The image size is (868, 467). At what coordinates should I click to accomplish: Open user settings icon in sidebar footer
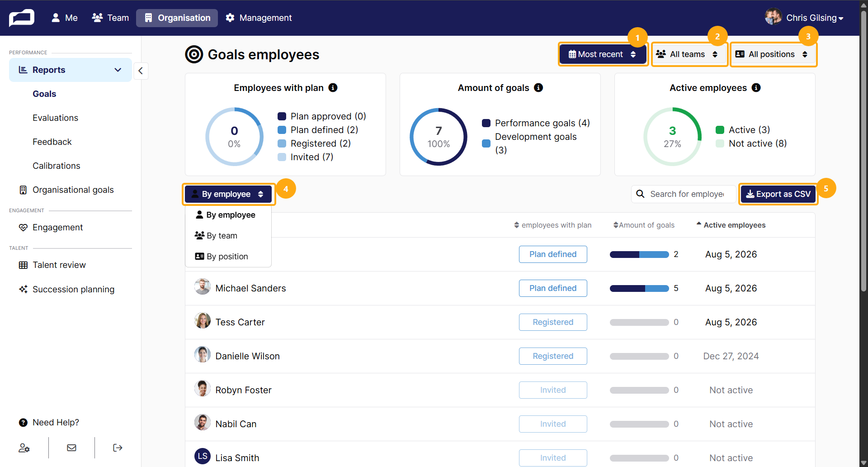(x=24, y=448)
